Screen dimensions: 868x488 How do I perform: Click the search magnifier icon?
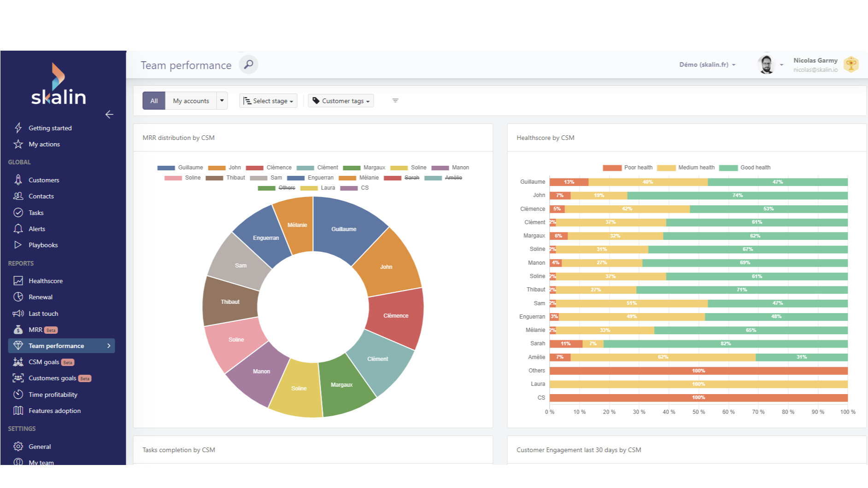pos(248,64)
